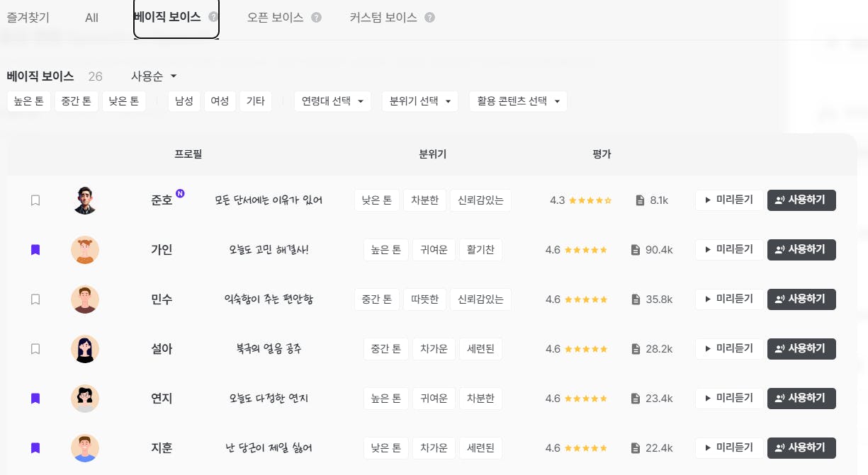The image size is (868, 475).
Task: Expand the 연령대 선택 dropdown
Action: coord(332,101)
